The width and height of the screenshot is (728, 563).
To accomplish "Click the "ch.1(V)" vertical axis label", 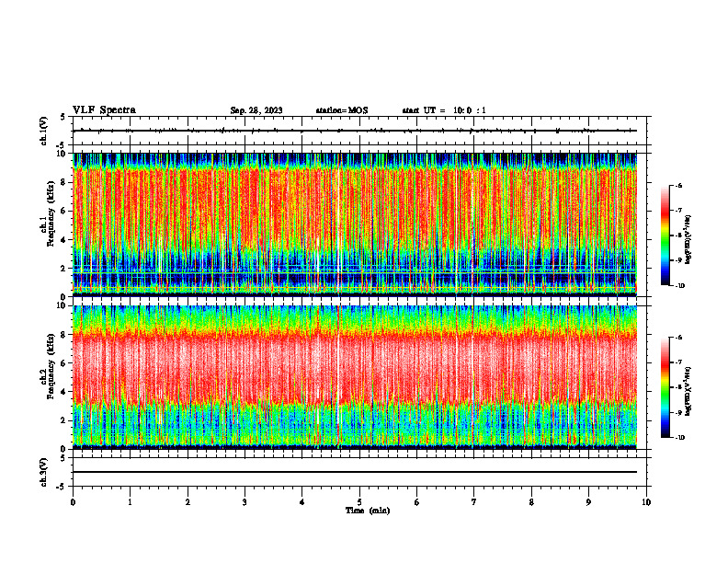I will tap(43, 131).
